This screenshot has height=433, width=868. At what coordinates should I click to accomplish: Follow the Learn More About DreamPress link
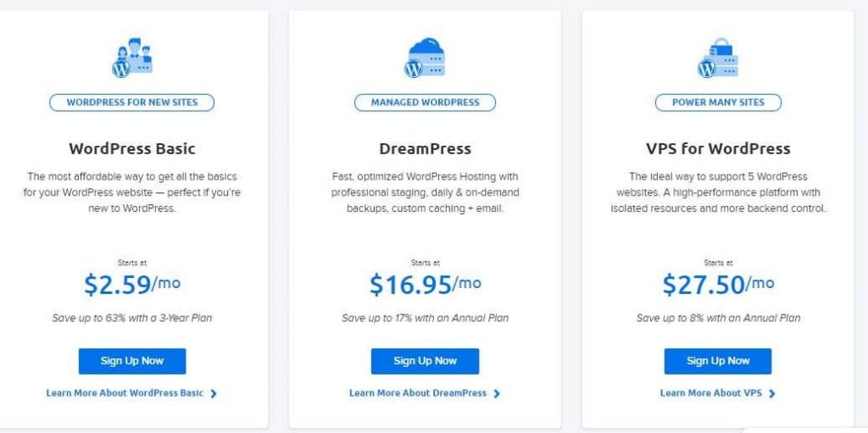pos(418,393)
